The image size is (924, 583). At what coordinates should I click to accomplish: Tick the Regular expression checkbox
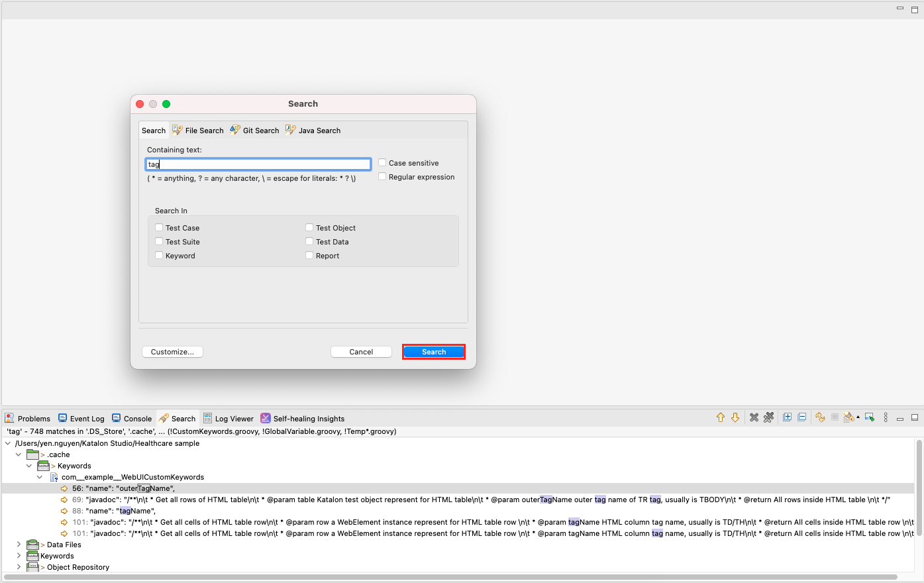[382, 177]
